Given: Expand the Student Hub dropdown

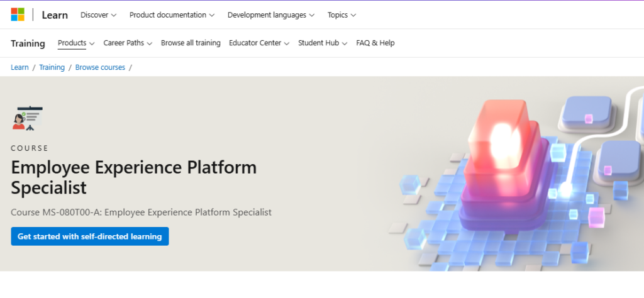Looking at the screenshot, I should 323,43.
